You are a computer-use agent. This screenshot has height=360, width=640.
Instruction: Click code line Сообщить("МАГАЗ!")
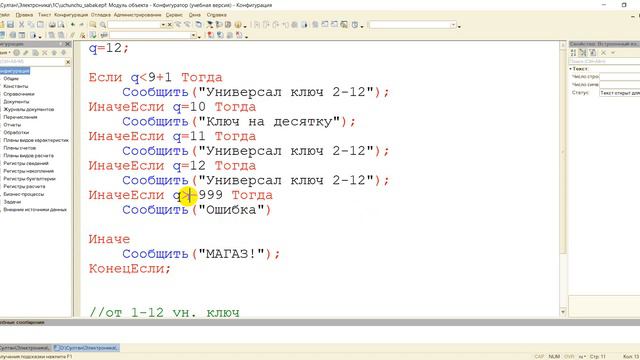coord(201,254)
